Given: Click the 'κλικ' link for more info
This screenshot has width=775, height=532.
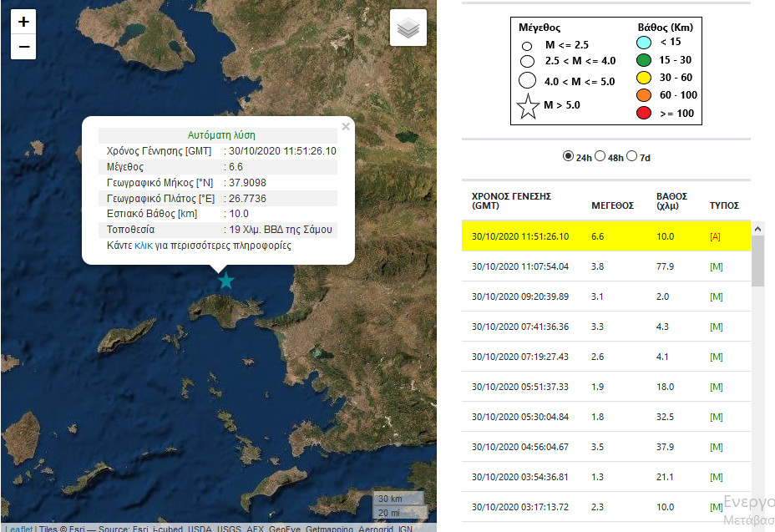Looking at the screenshot, I should coord(144,246).
